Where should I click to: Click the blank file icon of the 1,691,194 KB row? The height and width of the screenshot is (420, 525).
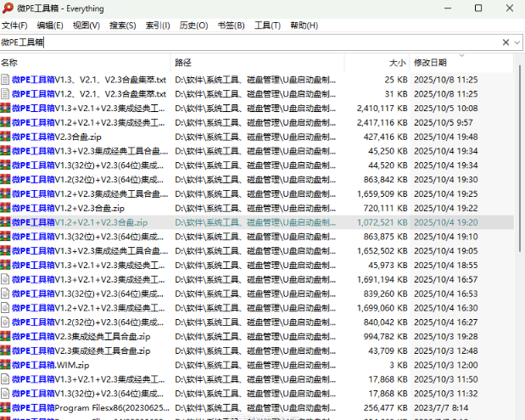point(5,279)
